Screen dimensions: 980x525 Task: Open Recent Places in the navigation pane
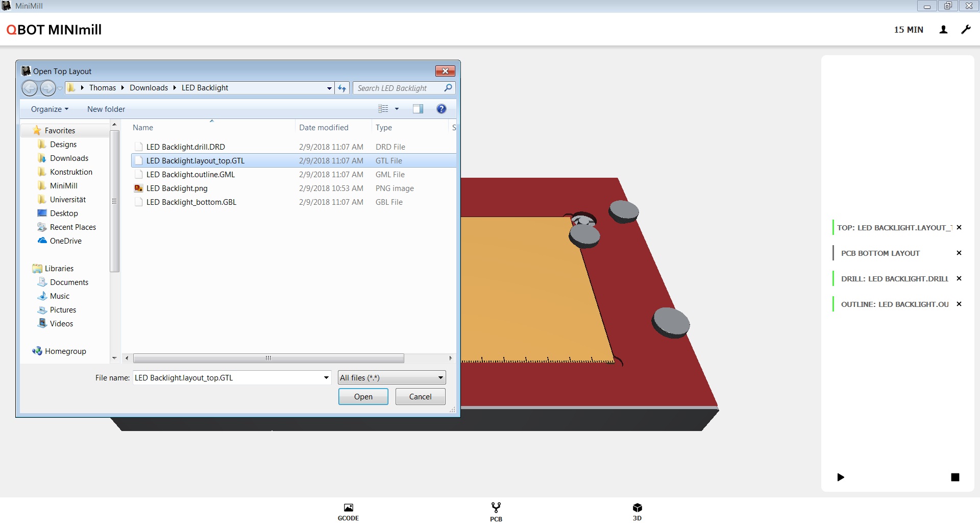coord(73,227)
